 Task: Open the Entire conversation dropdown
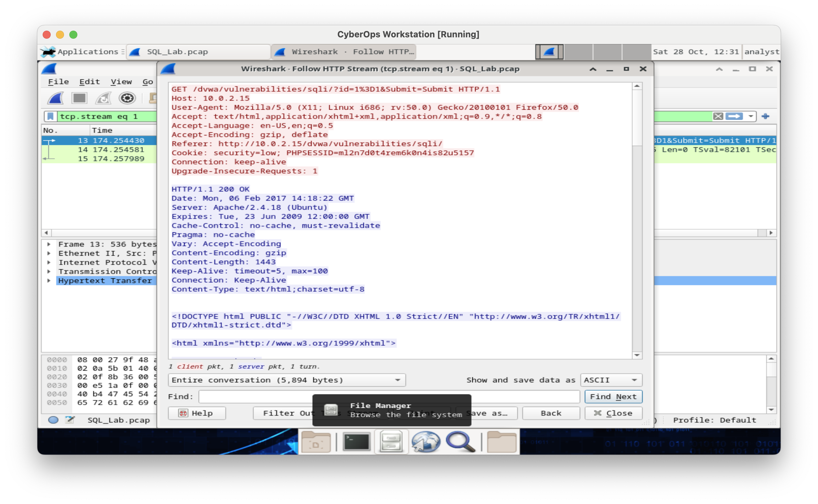[287, 380]
